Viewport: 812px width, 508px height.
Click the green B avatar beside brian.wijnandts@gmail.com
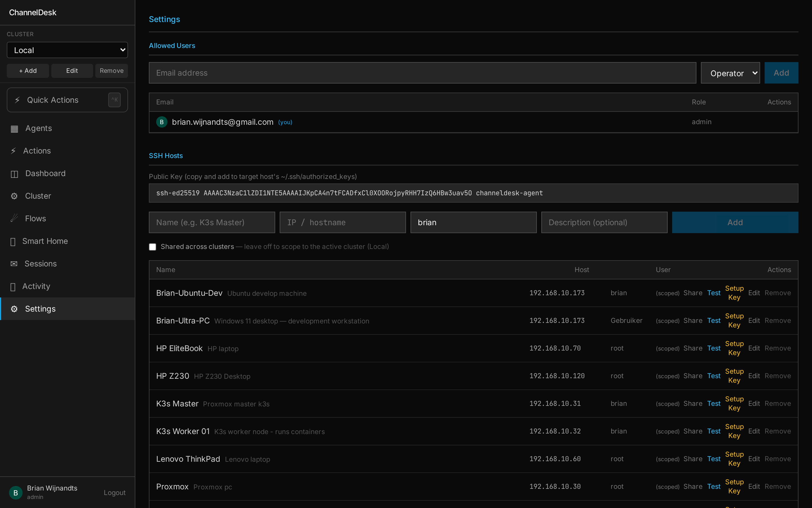pyautogui.click(x=162, y=122)
